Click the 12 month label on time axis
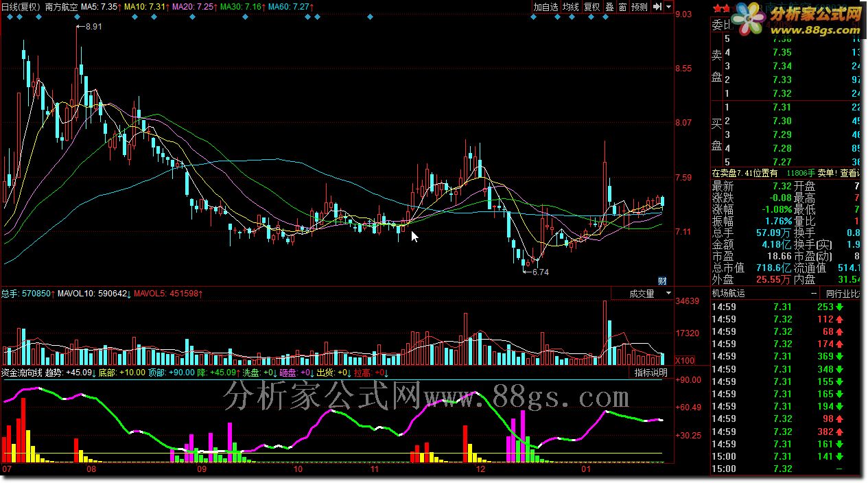868x483 pixels. (481, 471)
